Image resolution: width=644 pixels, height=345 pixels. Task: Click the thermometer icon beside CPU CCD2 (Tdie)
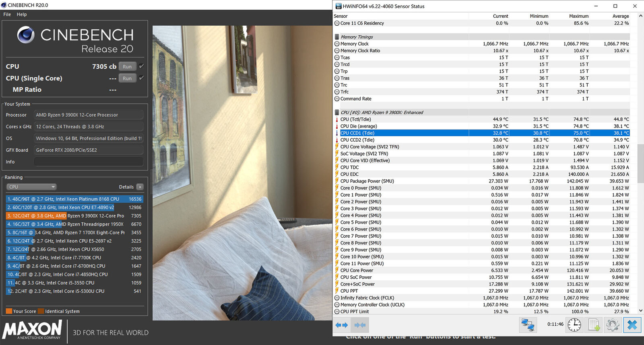pyautogui.click(x=337, y=140)
